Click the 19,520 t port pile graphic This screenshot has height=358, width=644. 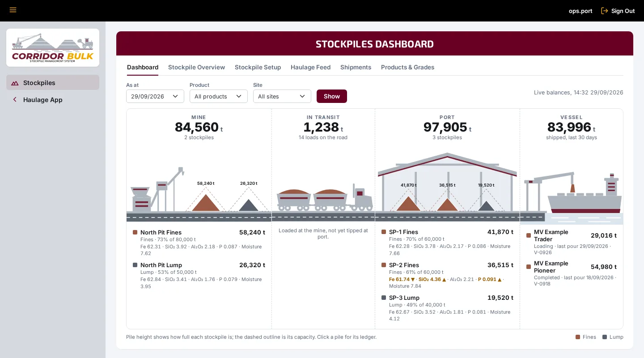(x=486, y=206)
